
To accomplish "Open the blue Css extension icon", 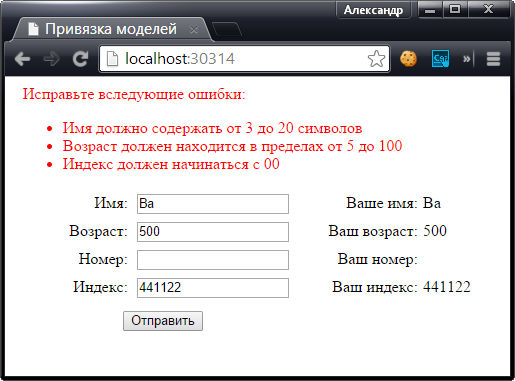I will (x=440, y=59).
